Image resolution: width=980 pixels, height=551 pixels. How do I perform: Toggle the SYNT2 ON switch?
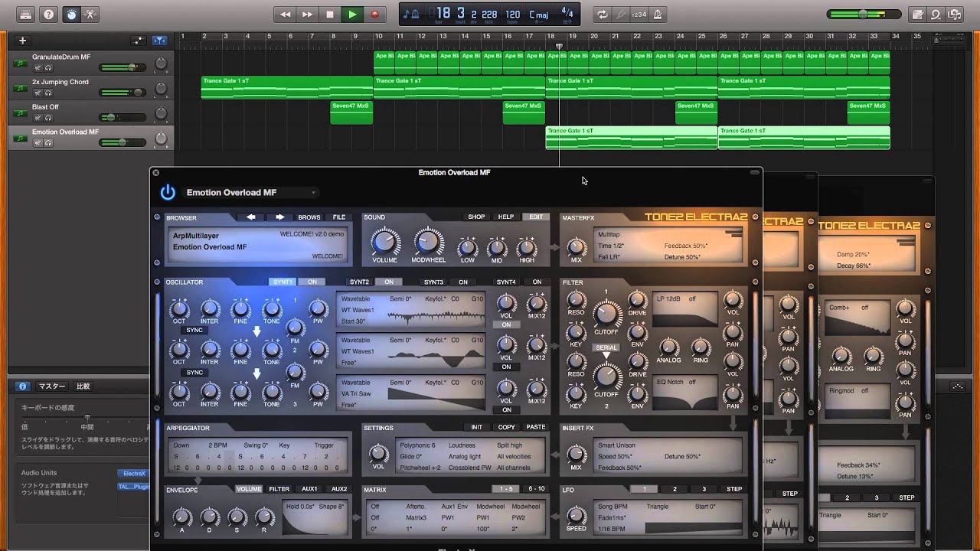(389, 282)
